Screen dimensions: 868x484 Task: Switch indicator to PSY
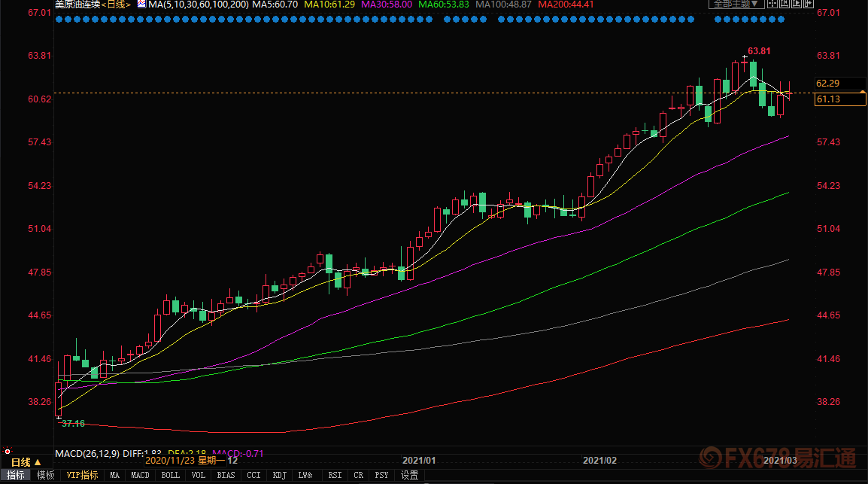pos(381,475)
